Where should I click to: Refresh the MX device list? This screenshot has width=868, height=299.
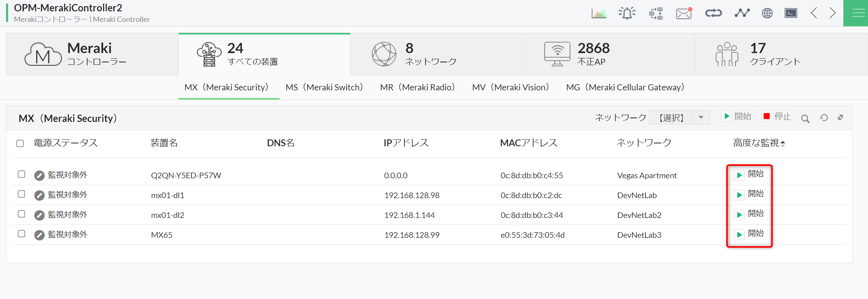tap(824, 117)
